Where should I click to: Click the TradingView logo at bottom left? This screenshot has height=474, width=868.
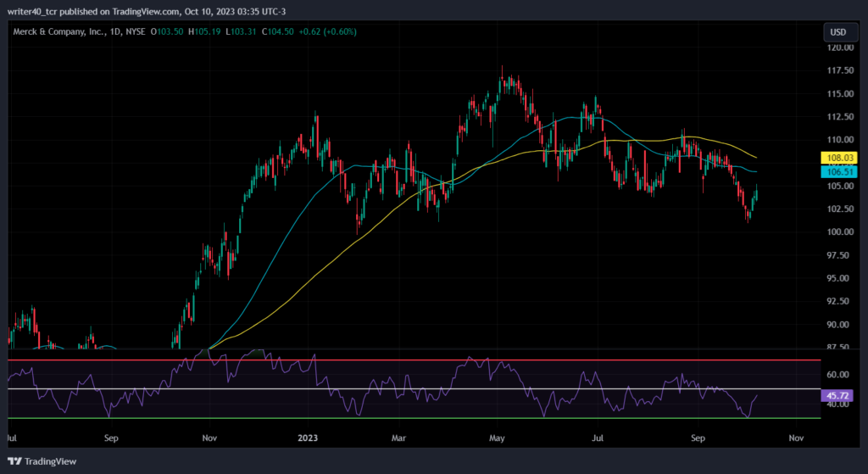(42, 461)
